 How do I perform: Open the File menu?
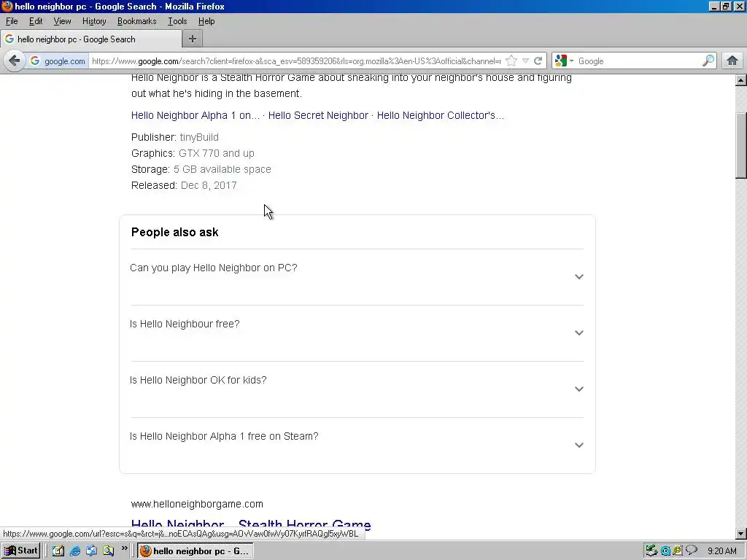12,21
